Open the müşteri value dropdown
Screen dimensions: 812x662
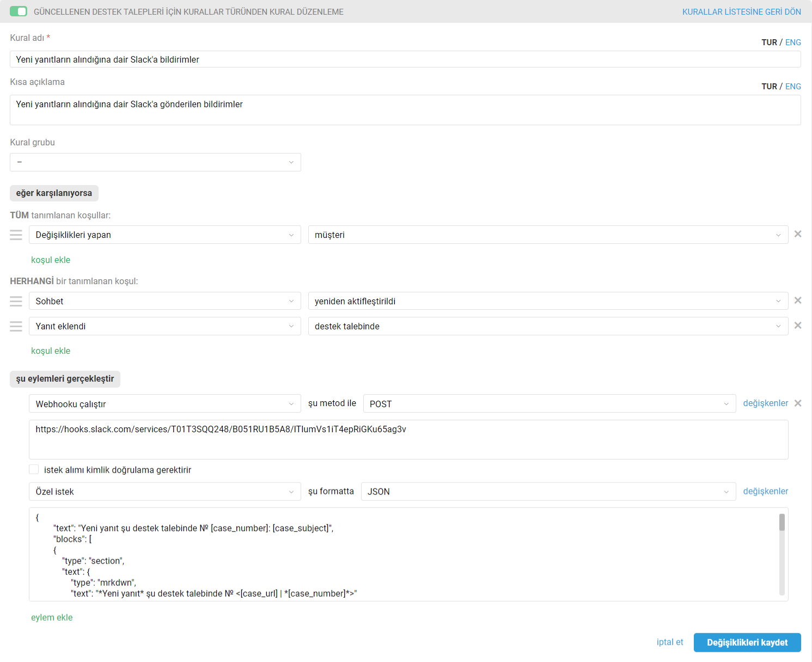[548, 235]
